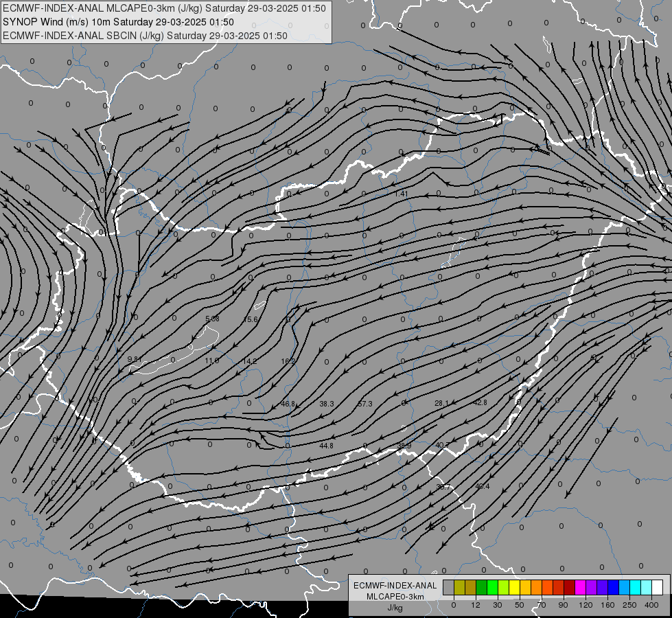Viewport: 672px width, 618px height.
Task: Click the '160' tick label on the legend
Action: (607, 605)
